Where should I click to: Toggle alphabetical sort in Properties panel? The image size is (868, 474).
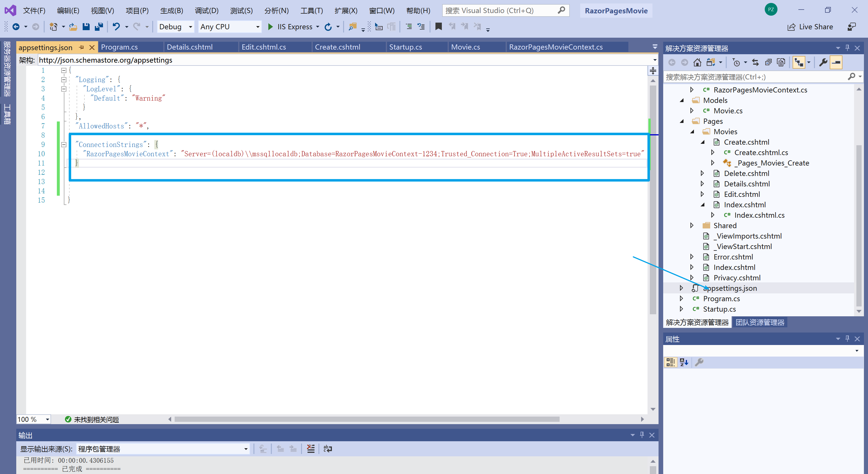[x=684, y=362]
